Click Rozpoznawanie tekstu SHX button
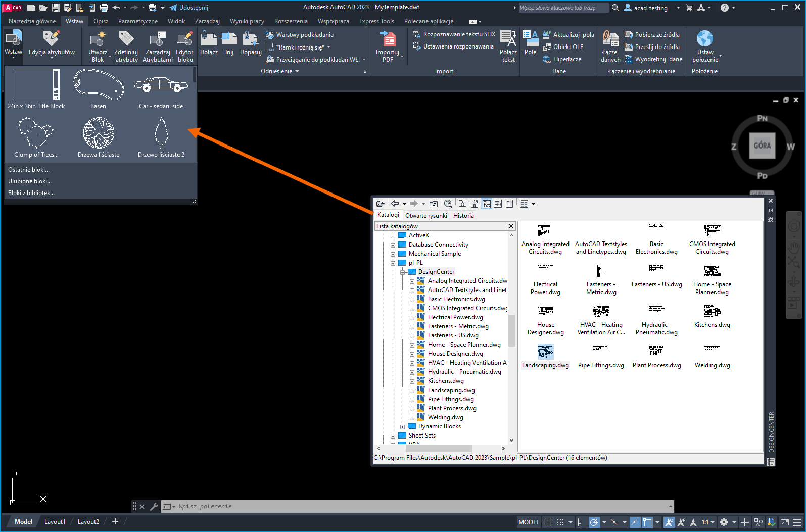Image resolution: width=806 pixels, height=532 pixels. click(454, 34)
